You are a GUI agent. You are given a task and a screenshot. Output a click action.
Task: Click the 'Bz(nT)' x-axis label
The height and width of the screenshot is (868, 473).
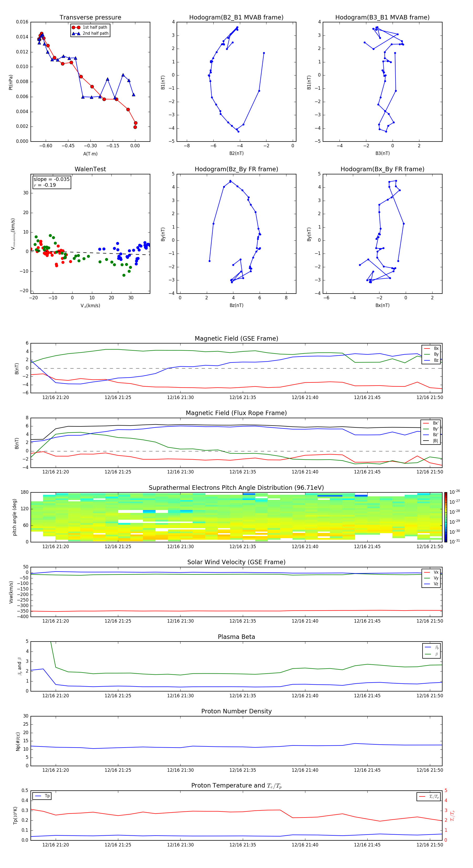click(236, 306)
